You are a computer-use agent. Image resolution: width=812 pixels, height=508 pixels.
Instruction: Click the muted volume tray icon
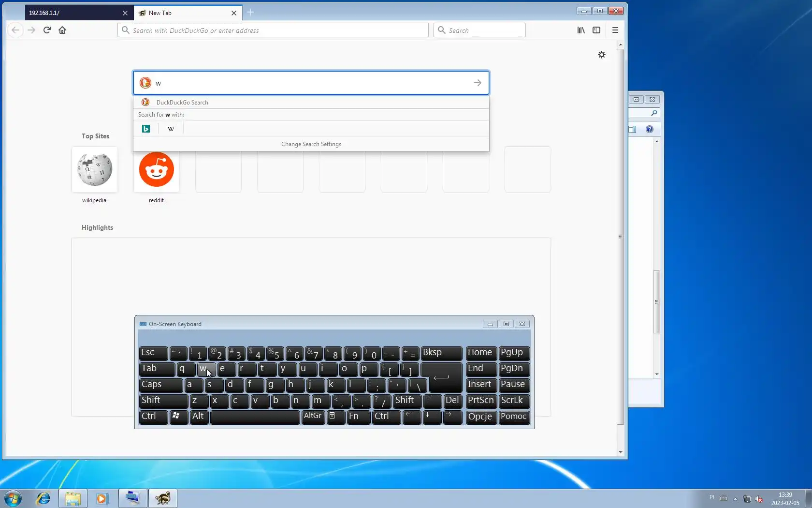click(759, 499)
